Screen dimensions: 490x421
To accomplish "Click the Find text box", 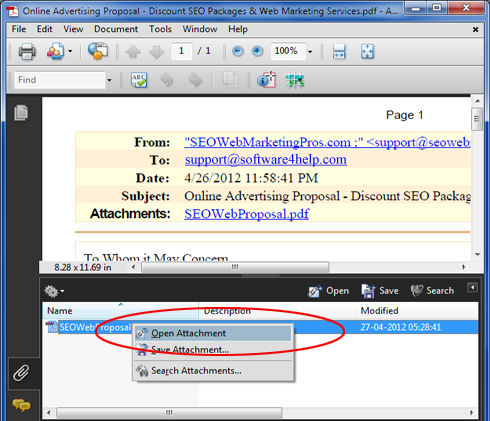I will pos(60,80).
